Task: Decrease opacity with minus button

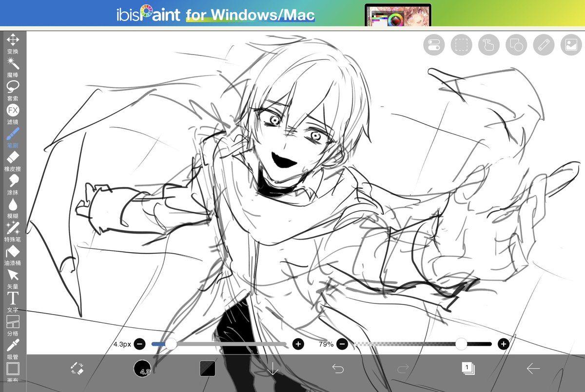Action: pyautogui.click(x=342, y=344)
